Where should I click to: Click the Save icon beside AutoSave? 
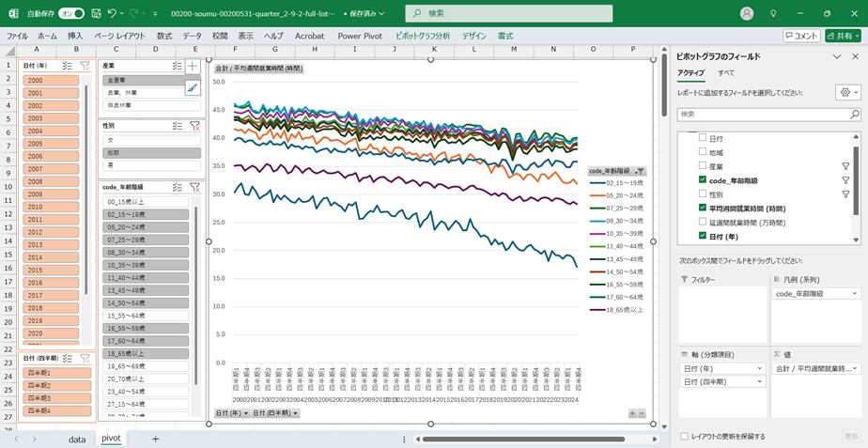[94, 14]
